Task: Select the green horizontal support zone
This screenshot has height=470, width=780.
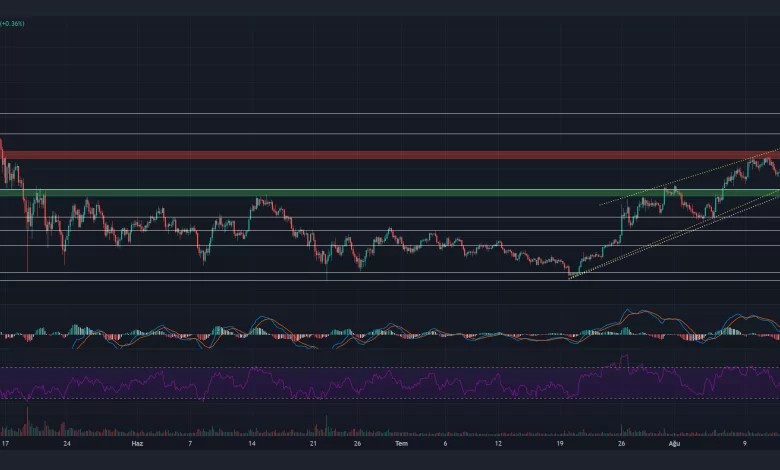Action: [390, 192]
